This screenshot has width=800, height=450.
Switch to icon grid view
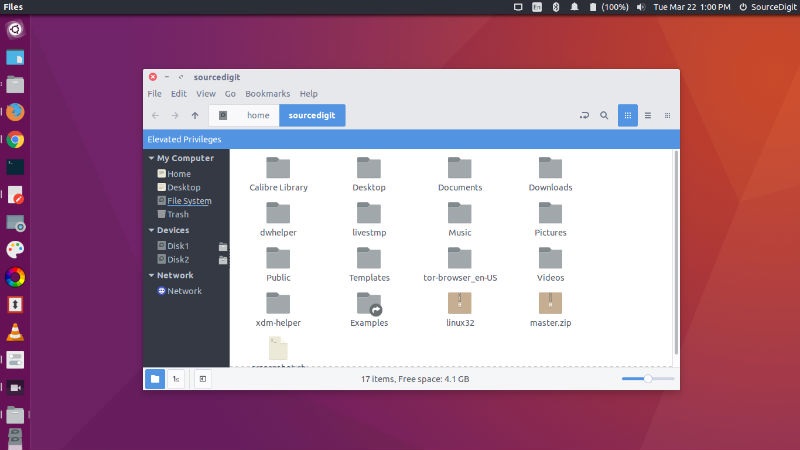pyautogui.click(x=628, y=116)
